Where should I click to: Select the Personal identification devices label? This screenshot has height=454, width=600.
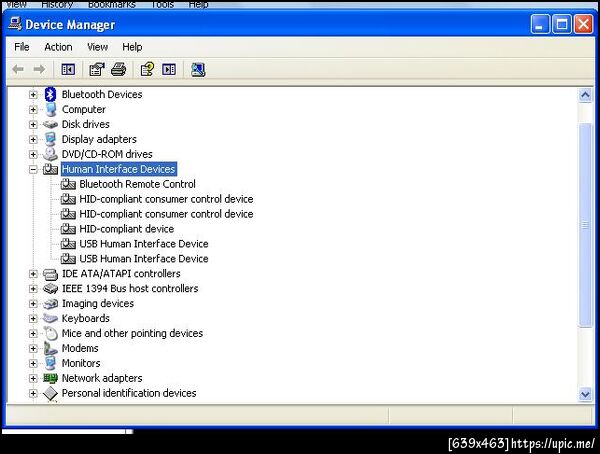point(129,393)
